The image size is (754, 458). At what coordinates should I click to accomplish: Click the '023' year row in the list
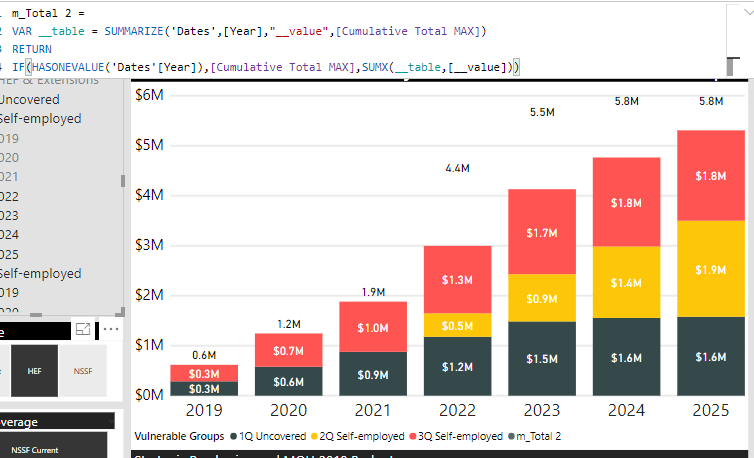(x=10, y=216)
